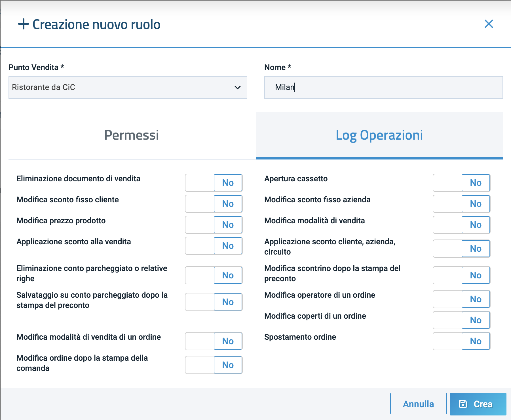The image size is (511, 420).
Task: Click the Nome text field
Action: click(x=383, y=87)
